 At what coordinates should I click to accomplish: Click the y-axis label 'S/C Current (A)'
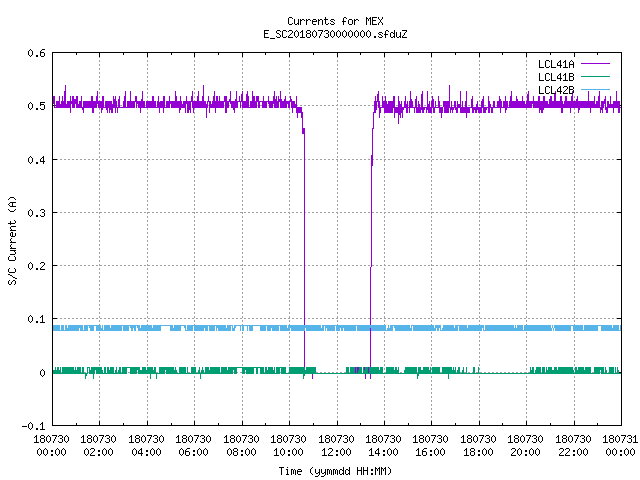pos(13,240)
